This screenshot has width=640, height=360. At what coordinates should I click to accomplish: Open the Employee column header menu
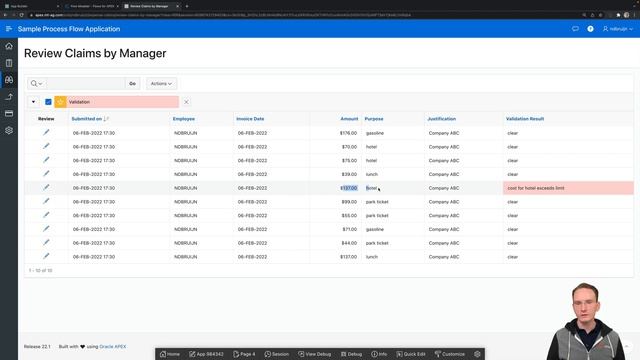pyautogui.click(x=184, y=119)
